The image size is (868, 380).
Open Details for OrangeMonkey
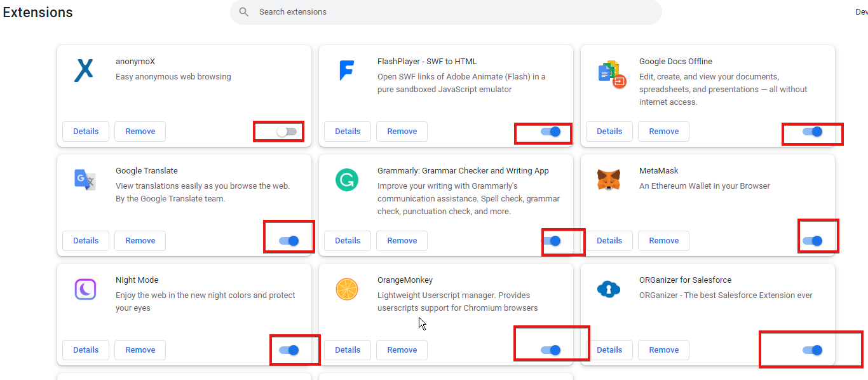[348, 350]
